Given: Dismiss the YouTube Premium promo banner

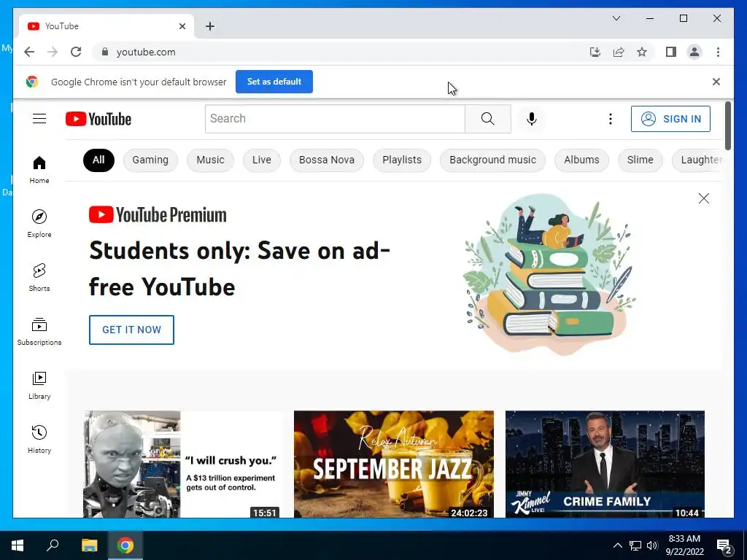Looking at the screenshot, I should [x=704, y=198].
